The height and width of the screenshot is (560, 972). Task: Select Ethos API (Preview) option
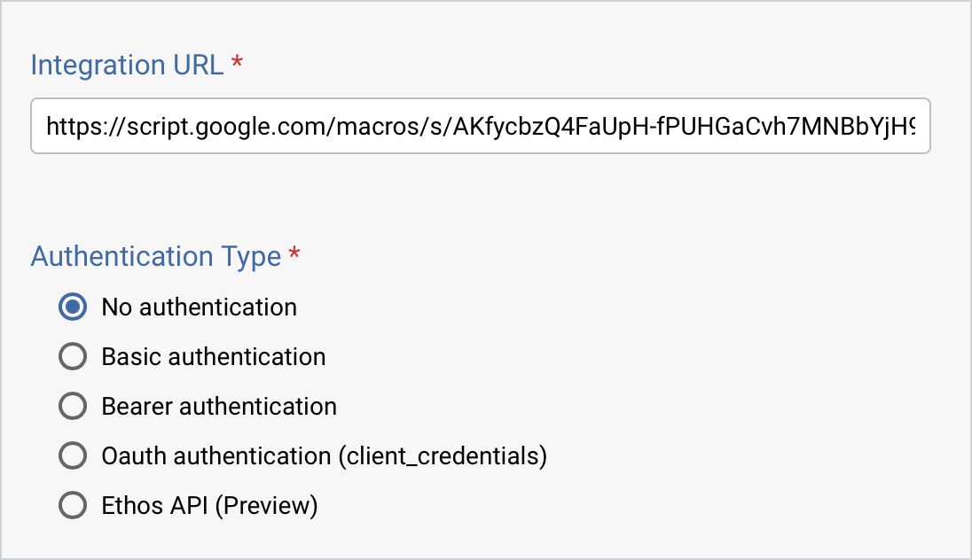pos(73,505)
